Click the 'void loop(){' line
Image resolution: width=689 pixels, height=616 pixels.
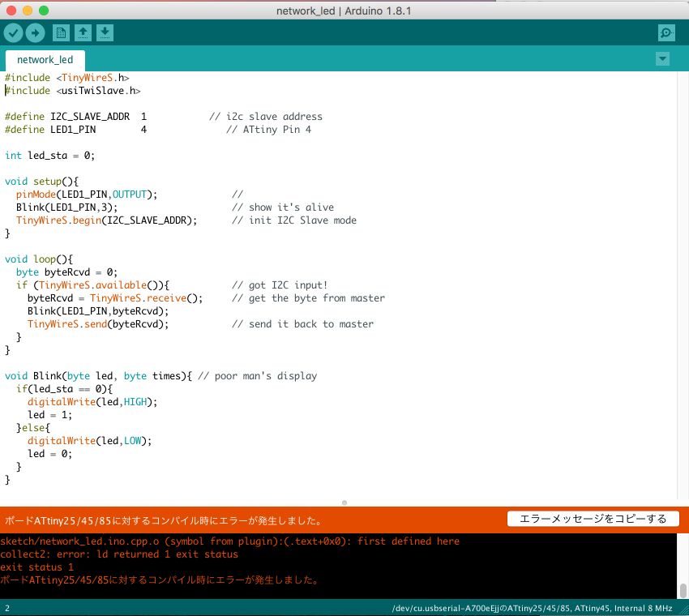pos(39,259)
